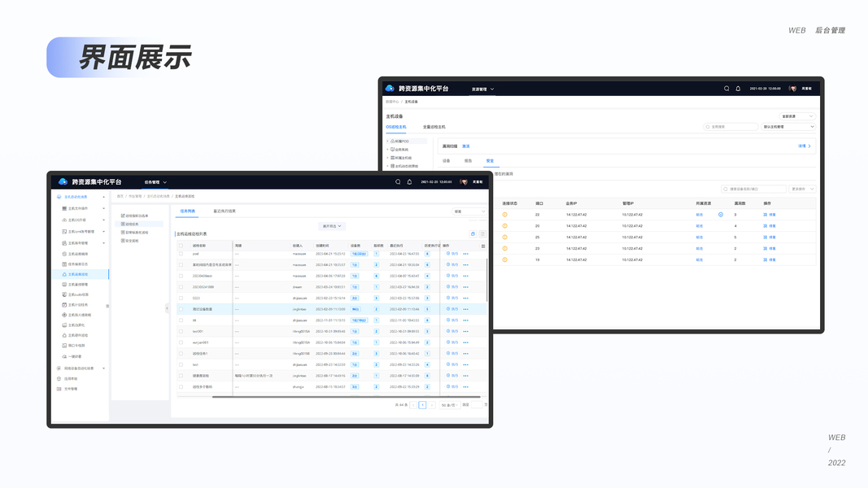Click the orange warning status icon for port 25
The height and width of the screenshot is (488, 868).
(x=505, y=237)
